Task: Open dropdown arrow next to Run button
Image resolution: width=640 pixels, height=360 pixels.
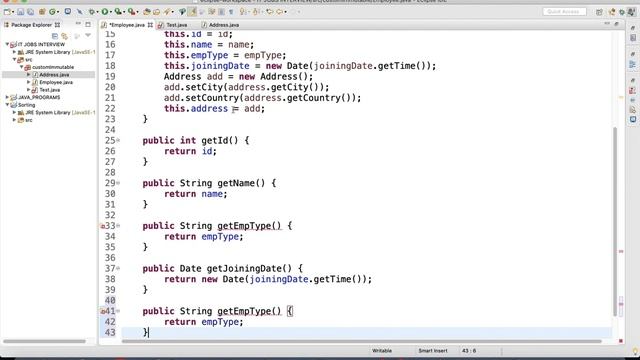Action: point(111,12)
